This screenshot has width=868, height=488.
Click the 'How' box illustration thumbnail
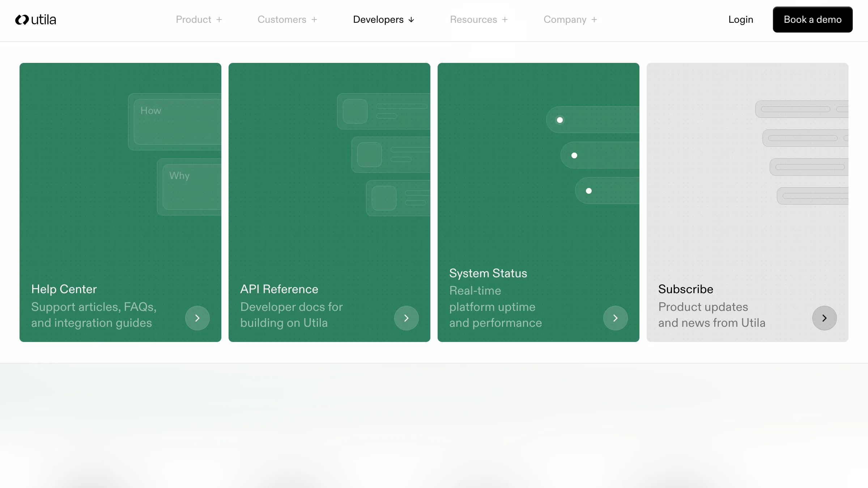click(x=177, y=121)
